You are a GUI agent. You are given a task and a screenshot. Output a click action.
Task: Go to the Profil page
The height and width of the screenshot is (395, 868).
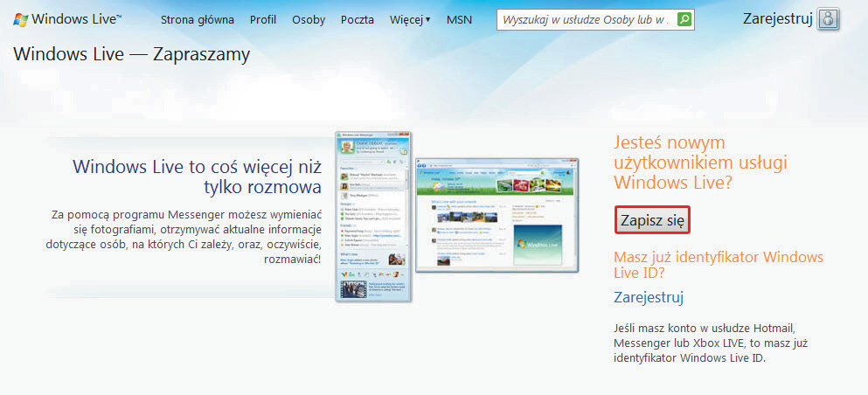262,19
